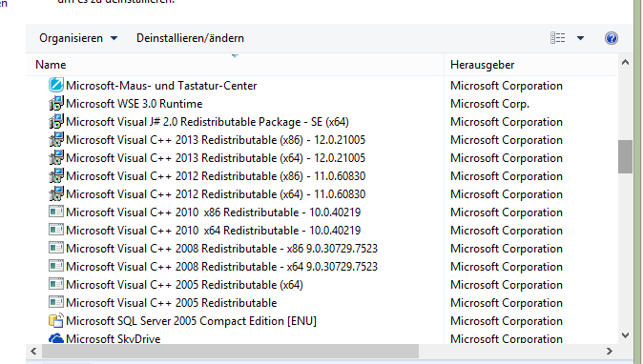643x364 pixels.
Task: Click publisher cell of Microsoft-Maus- und Tastatur-Center row
Action: click(506, 86)
